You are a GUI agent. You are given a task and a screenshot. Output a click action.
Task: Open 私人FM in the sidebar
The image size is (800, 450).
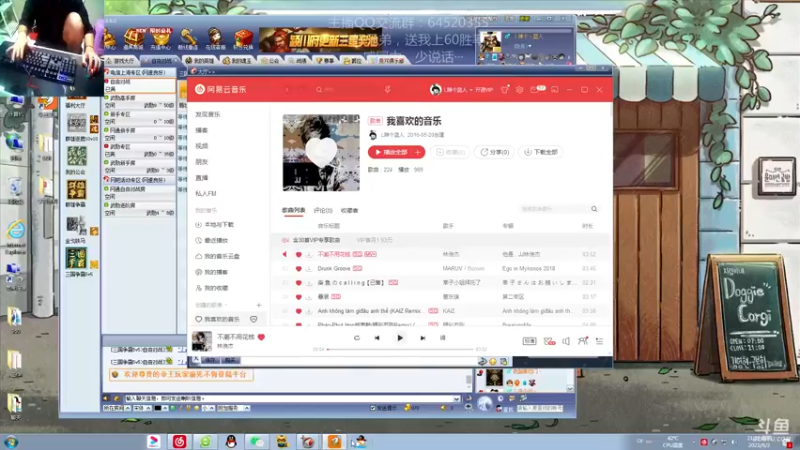206,193
